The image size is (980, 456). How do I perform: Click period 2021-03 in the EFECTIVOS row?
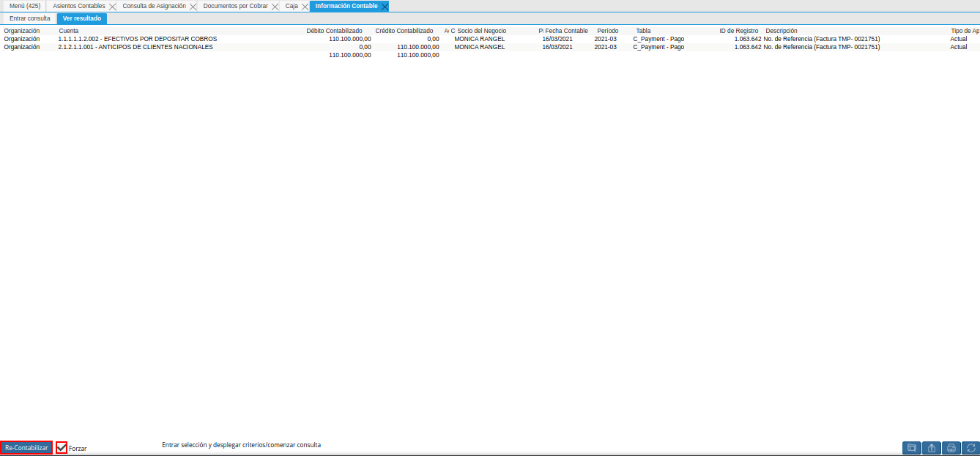[606, 39]
